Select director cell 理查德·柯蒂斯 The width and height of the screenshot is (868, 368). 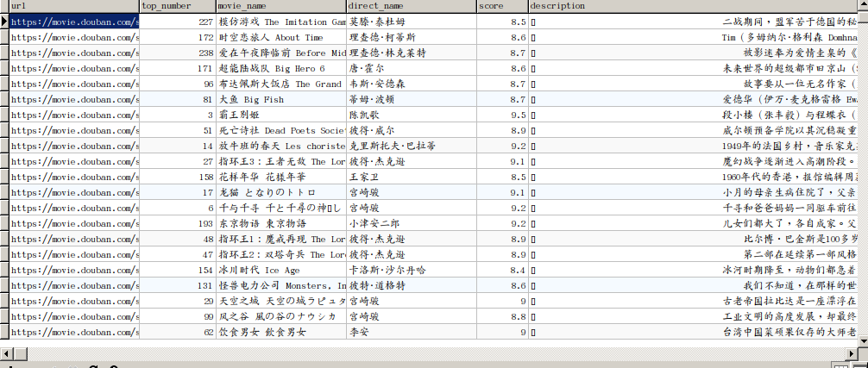(x=412, y=38)
